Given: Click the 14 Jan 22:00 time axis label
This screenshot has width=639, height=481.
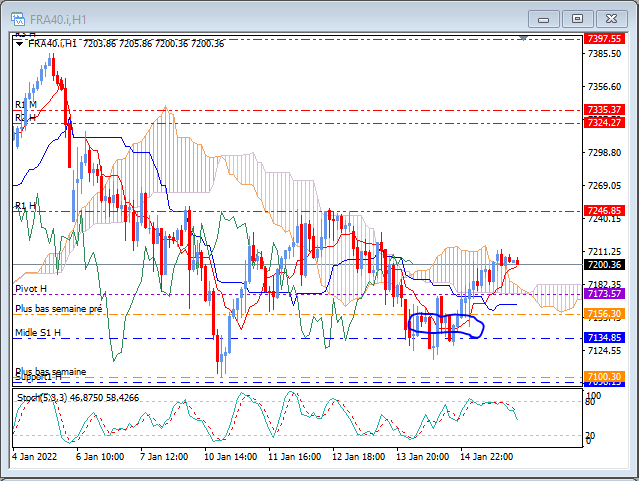Looking at the screenshot, I should coord(486,457).
